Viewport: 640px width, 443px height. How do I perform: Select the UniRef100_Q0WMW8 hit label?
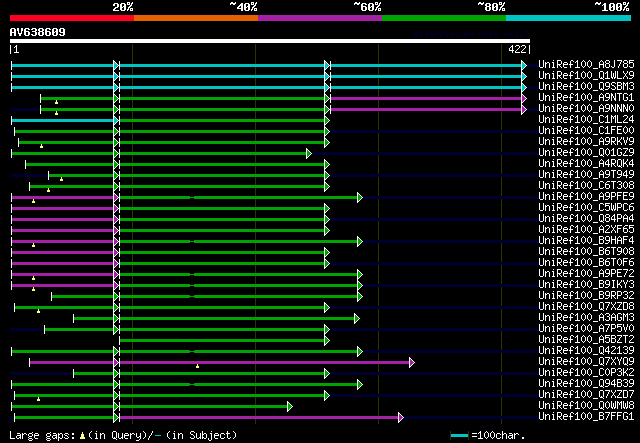point(586,406)
